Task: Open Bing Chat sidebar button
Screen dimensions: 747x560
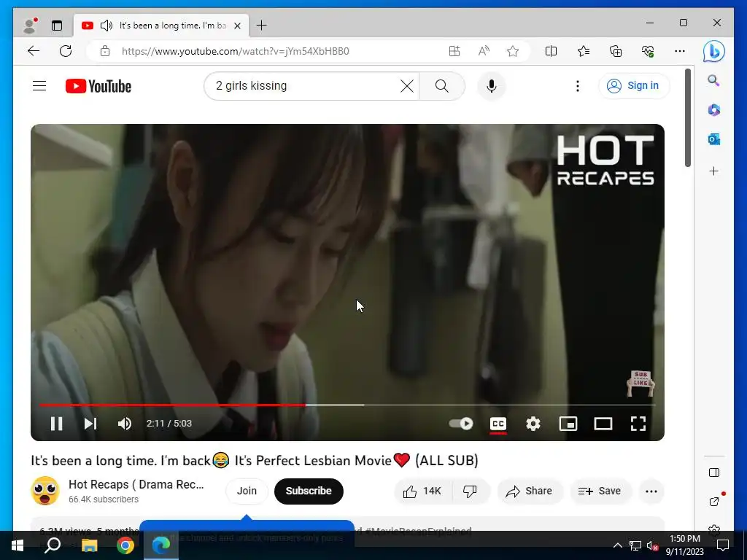Action: click(713, 52)
